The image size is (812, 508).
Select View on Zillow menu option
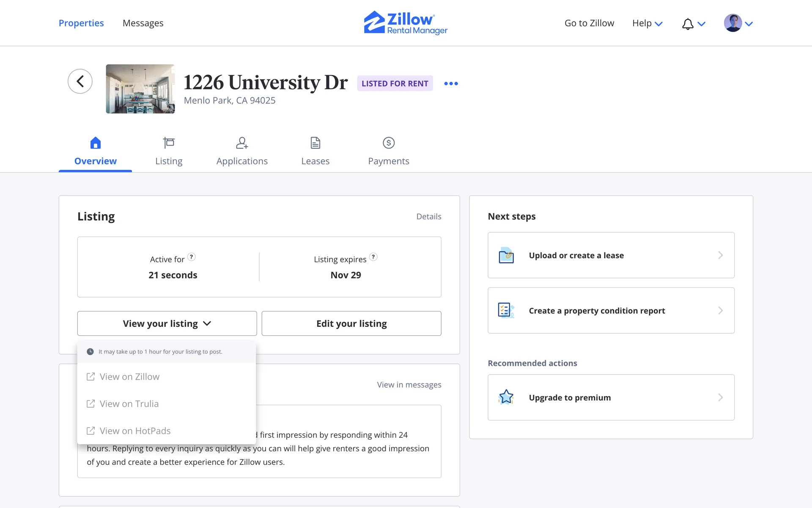(x=129, y=377)
